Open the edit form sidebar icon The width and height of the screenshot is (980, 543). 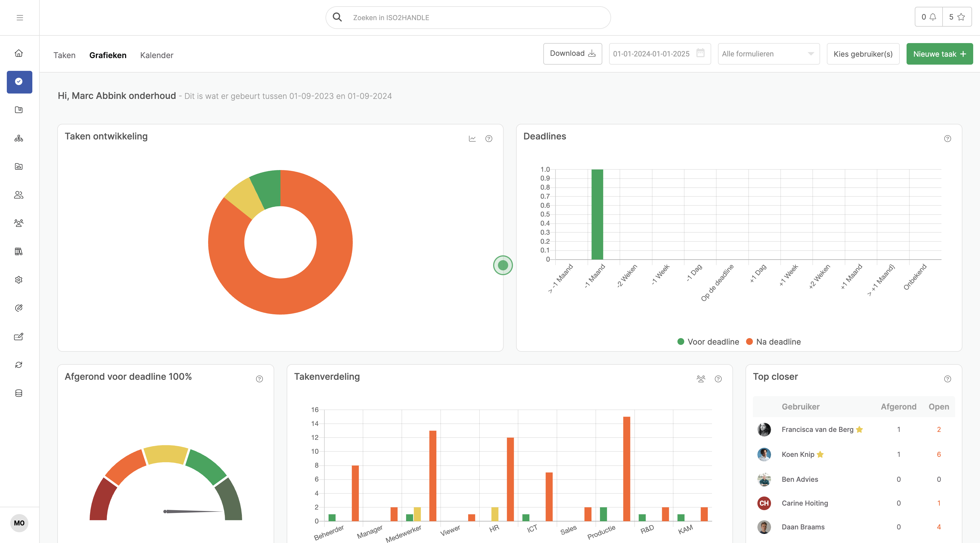(x=19, y=336)
